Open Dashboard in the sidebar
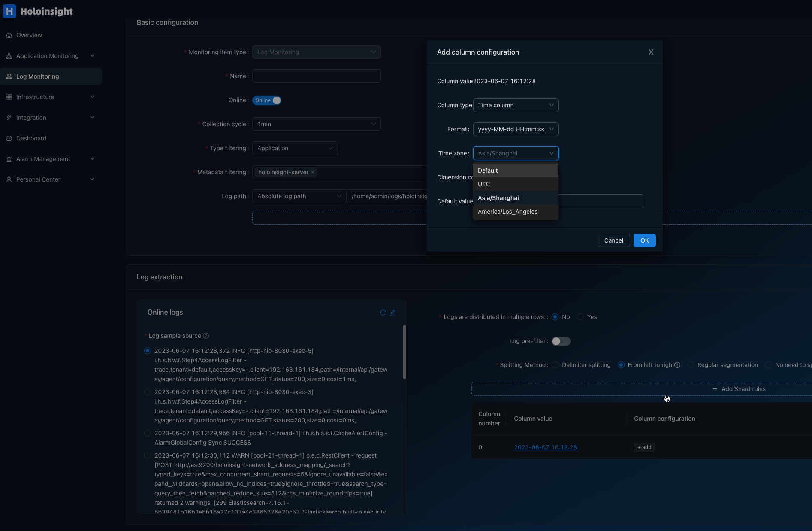Image resolution: width=812 pixels, height=531 pixels. 51,138
